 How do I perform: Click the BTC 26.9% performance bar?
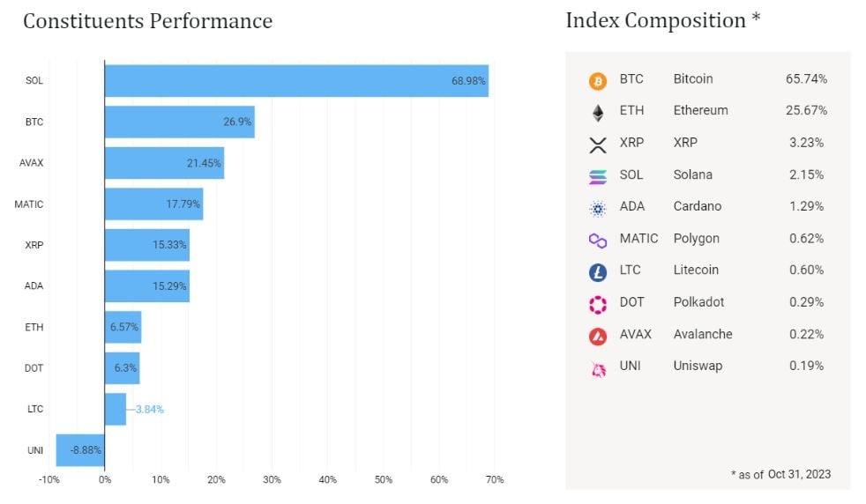tap(179, 122)
